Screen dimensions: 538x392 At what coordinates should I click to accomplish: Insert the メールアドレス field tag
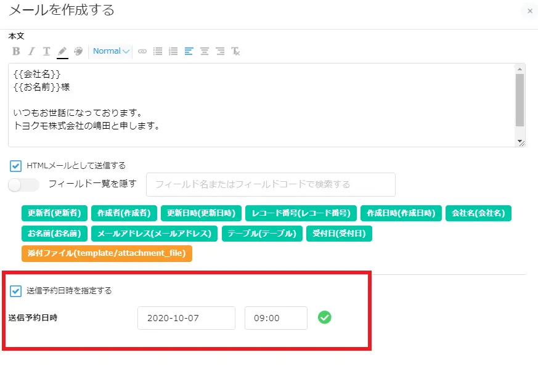[x=155, y=234]
